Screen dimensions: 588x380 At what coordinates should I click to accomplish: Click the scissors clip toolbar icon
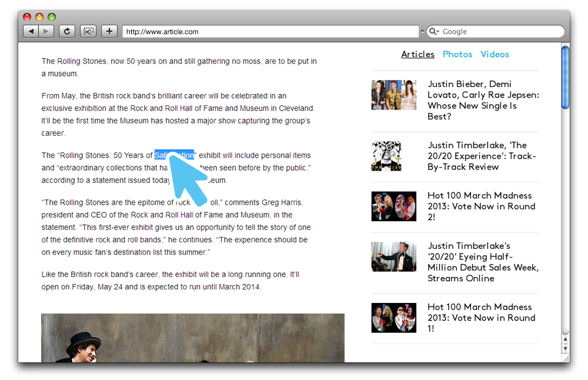(x=88, y=31)
